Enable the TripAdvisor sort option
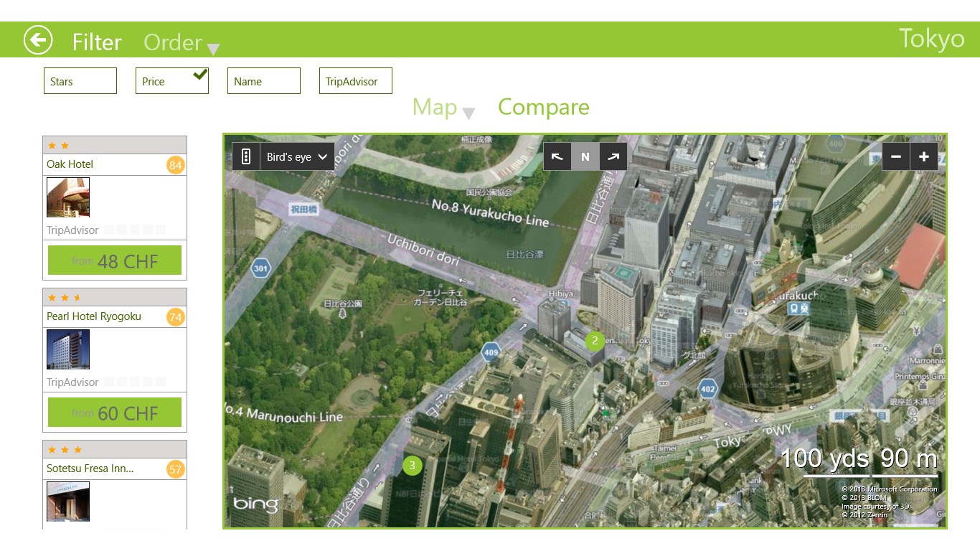 click(355, 81)
